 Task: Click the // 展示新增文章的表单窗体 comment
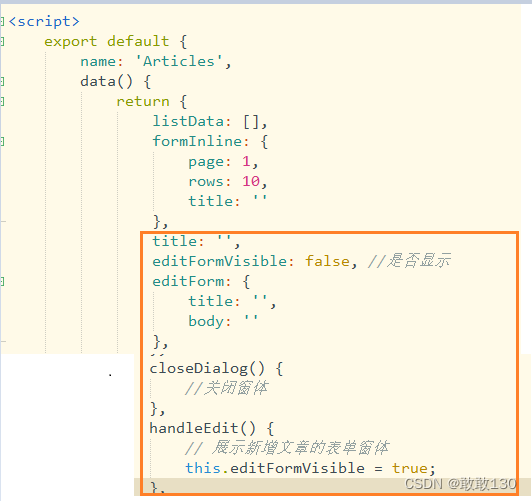(287, 448)
